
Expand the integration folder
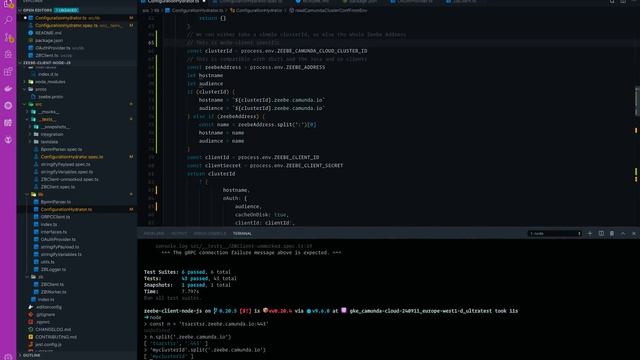pyautogui.click(x=52, y=134)
